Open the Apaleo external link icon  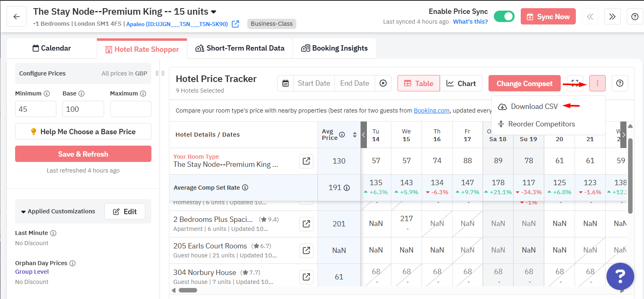pyautogui.click(x=235, y=24)
